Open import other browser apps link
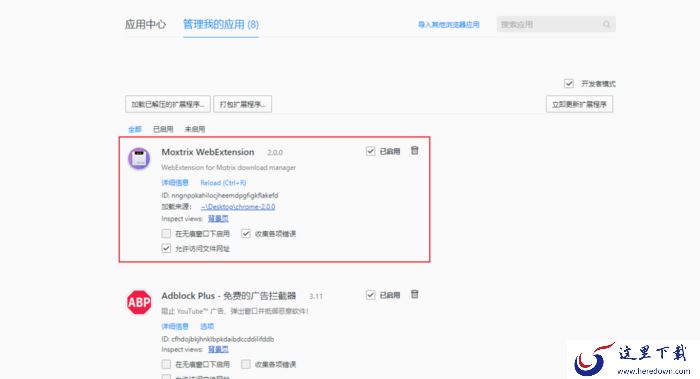The height and width of the screenshot is (379, 700). [449, 25]
